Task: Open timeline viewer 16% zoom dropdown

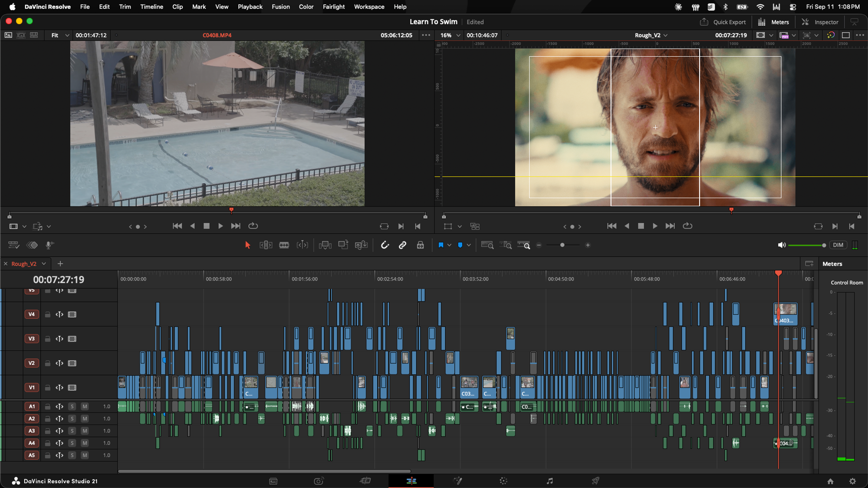Action: [x=450, y=35]
